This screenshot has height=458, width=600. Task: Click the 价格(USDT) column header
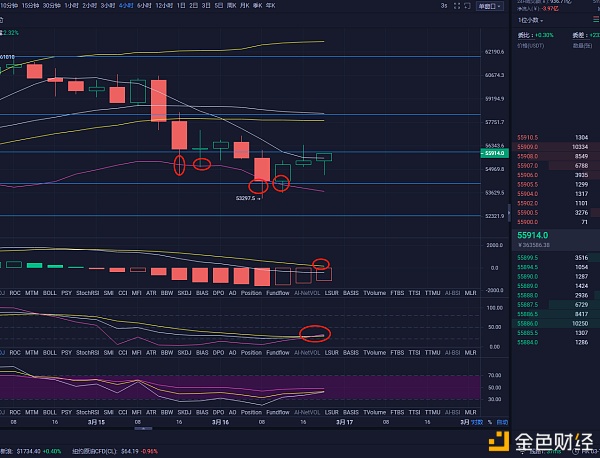[x=530, y=46]
